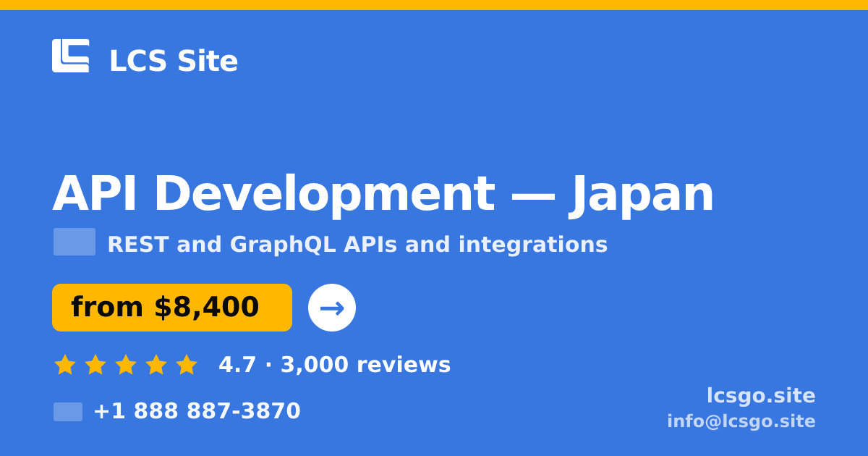Open the lcsgo.site website link

tap(761, 396)
